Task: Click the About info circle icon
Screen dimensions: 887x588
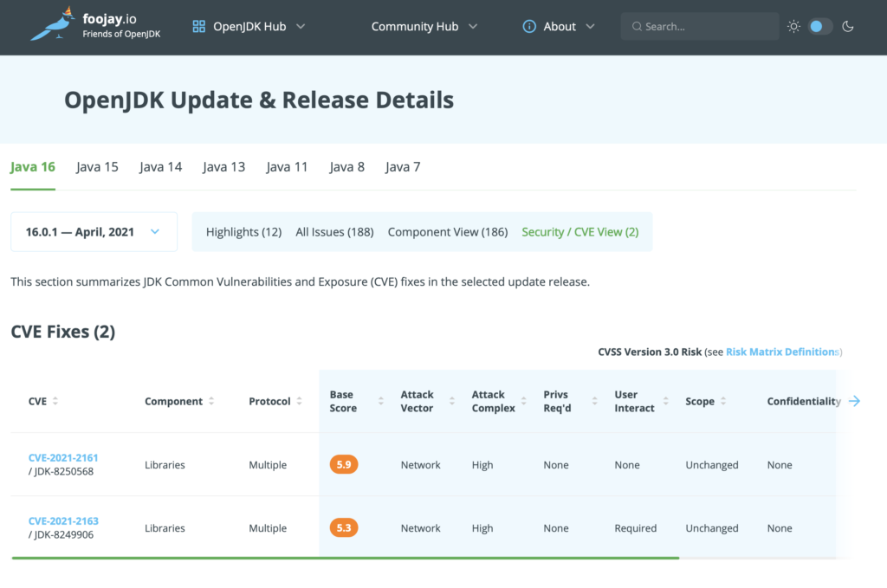Action: [x=529, y=27]
